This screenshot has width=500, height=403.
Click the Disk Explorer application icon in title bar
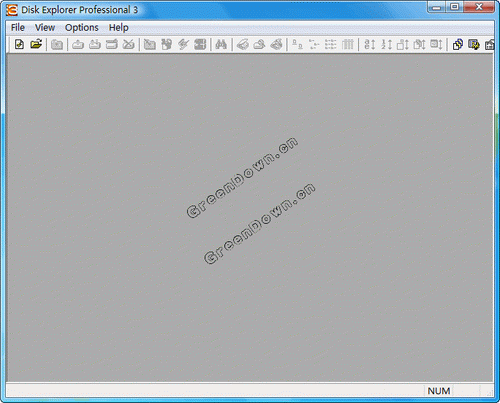12,10
